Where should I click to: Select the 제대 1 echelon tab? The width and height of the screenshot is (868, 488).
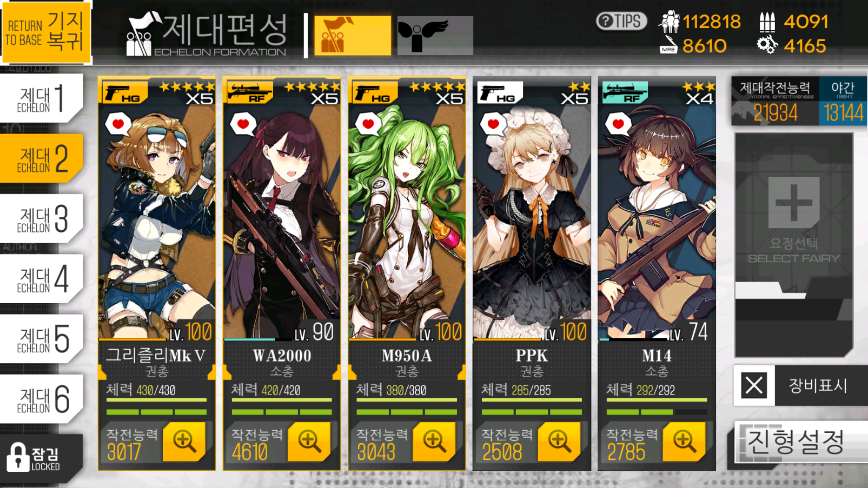pyautogui.click(x=42, y=98)
